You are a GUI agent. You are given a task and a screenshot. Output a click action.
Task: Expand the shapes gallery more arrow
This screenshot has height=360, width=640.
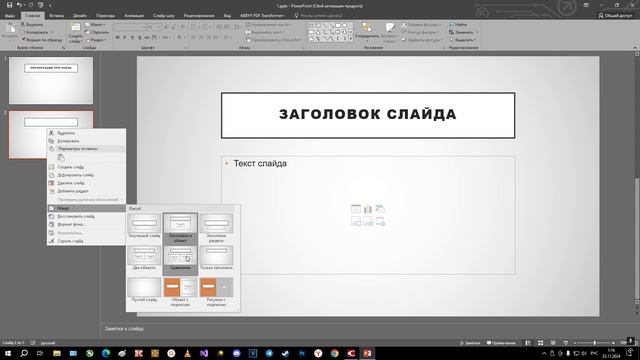351,39
